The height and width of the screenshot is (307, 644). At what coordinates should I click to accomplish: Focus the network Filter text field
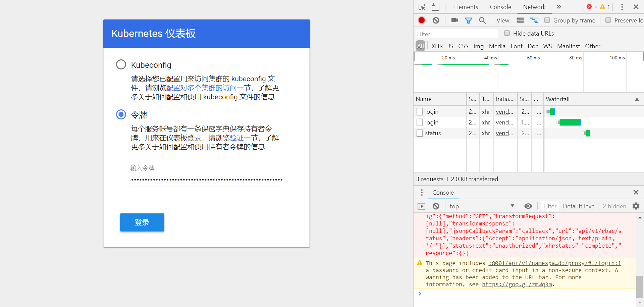(x=456, y=34)
